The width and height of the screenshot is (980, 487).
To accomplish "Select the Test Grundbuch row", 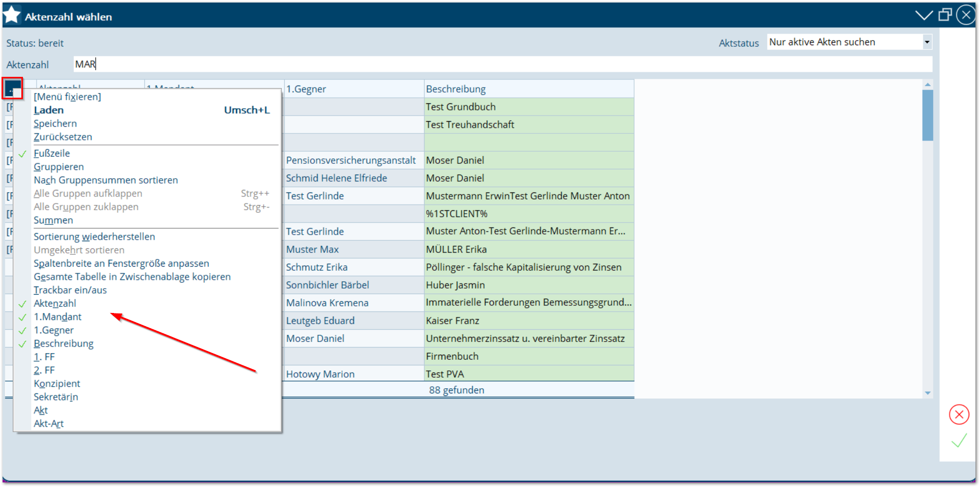I will [x=529, y=107].
